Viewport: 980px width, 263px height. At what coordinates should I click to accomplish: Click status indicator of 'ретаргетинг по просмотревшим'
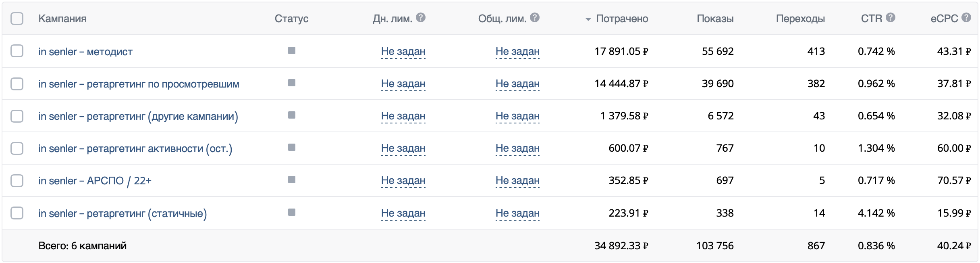(291, 83)
